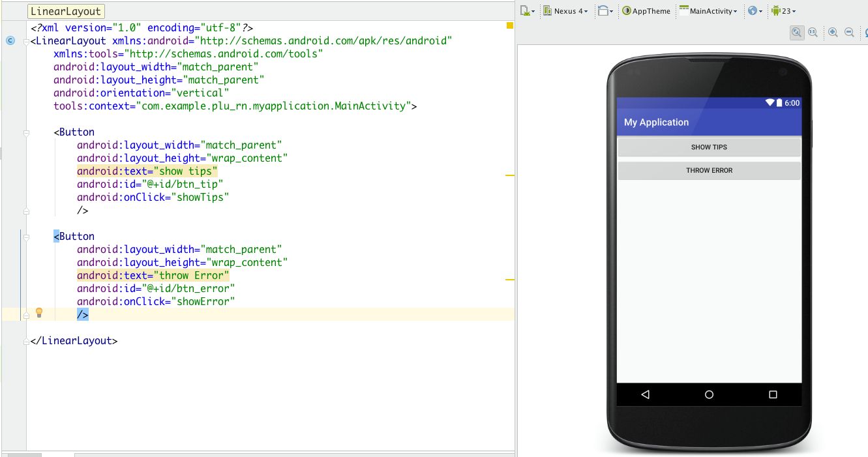The height and width of the screenshot is (457, 868).
Task: Open the AppTheme theme selector
Action: click(x=646, y=11)
